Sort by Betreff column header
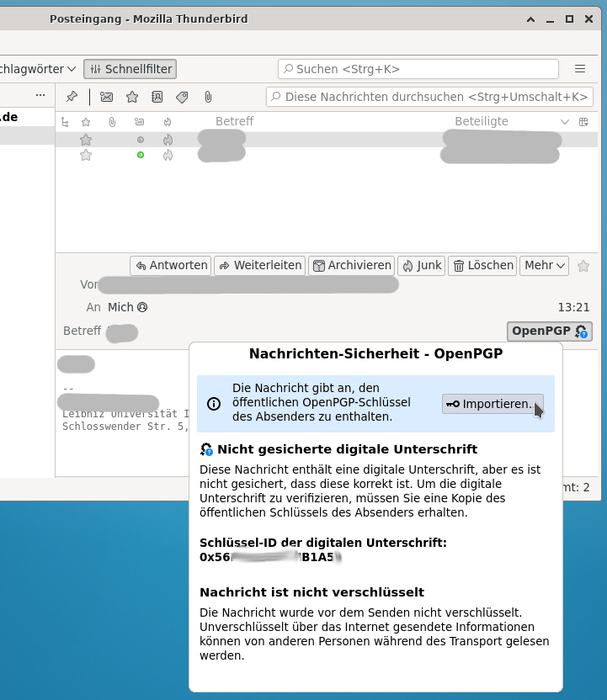607x700 pixels. tap(234, 121)
